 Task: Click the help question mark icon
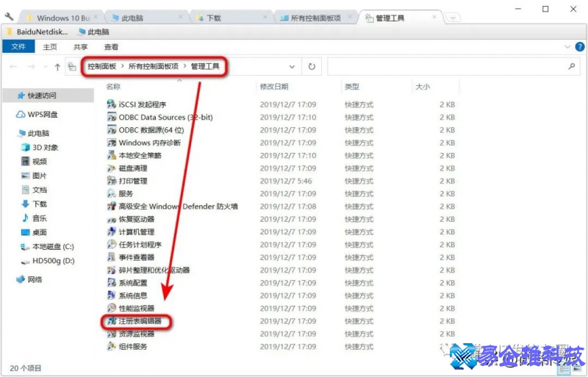pyautogui.click(x=580, y=47)
